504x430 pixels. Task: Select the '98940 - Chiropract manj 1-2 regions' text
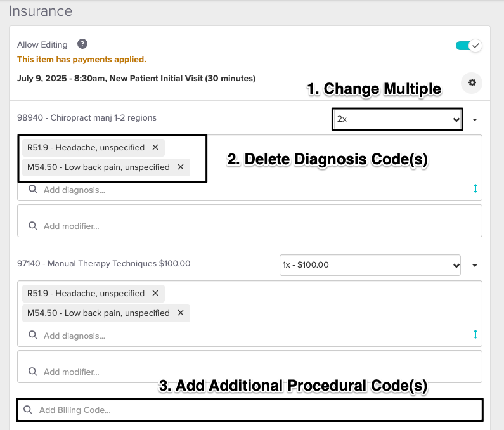click(87, 118)
